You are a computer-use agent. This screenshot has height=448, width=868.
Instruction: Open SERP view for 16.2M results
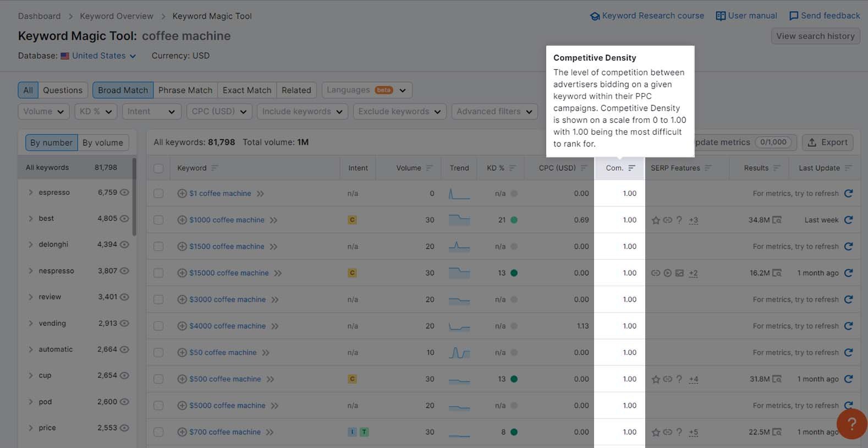(x=777, y=273)
